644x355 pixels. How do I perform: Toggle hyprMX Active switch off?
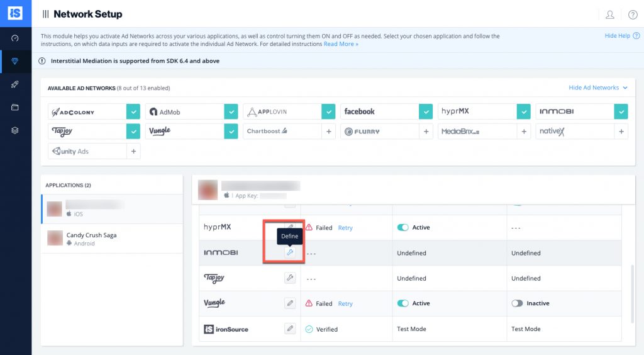(402, 228)
